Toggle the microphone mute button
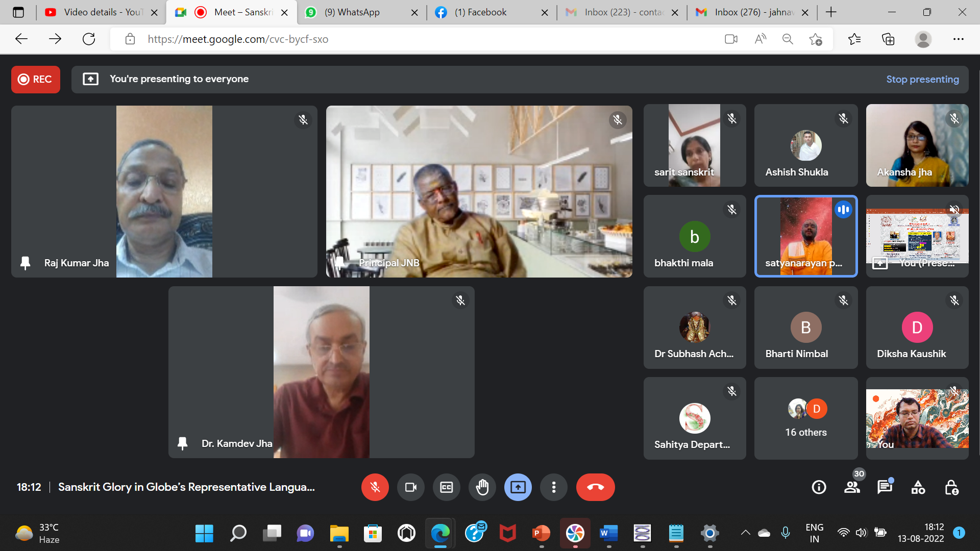The width and height of the screenshot is (980, 551). [375, 487]
